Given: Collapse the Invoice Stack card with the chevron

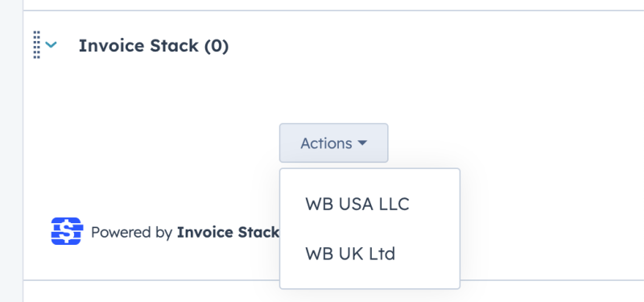Looking at the screenshot, I should point(51,44).
